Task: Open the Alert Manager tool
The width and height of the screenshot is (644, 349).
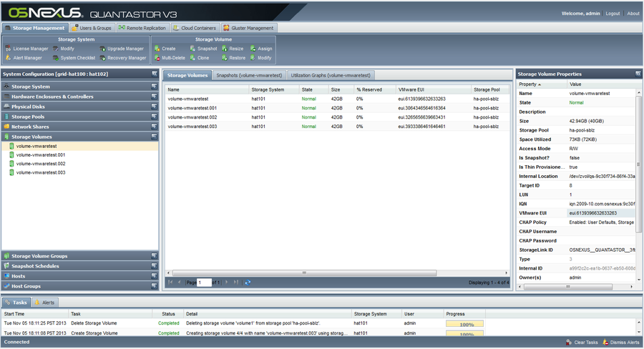Action: [24, 58]
